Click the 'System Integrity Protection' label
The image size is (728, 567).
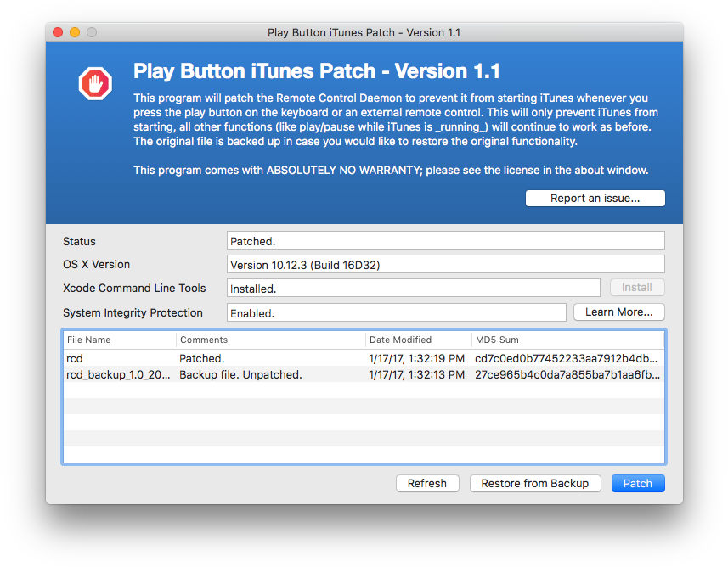tap(133, 312)
